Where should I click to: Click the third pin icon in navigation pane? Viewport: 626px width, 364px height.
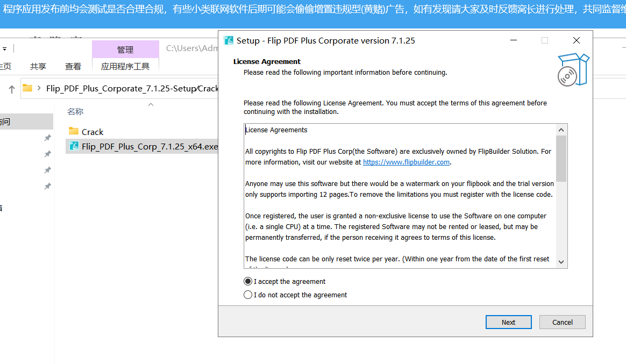pyautogui.click(x=47, y=170)
